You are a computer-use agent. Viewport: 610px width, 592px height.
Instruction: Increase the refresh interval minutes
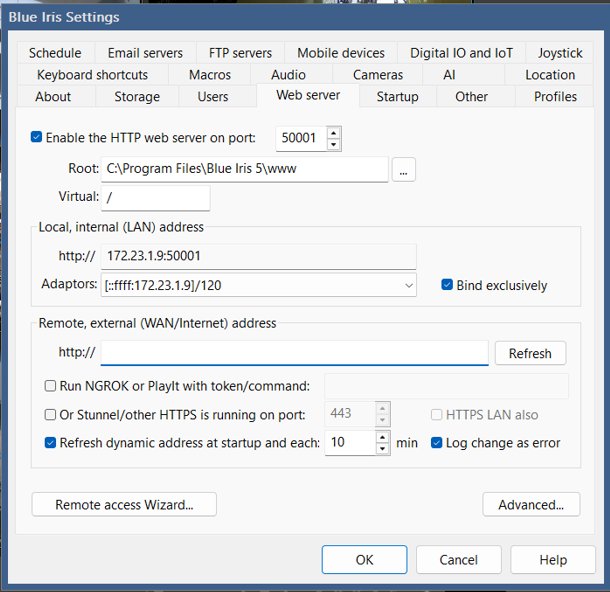(382, 437)
